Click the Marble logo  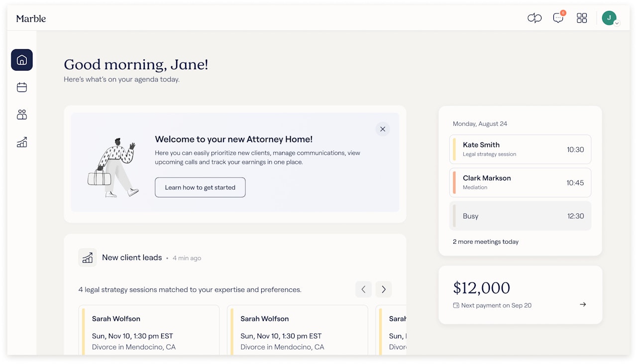(31, 19)
